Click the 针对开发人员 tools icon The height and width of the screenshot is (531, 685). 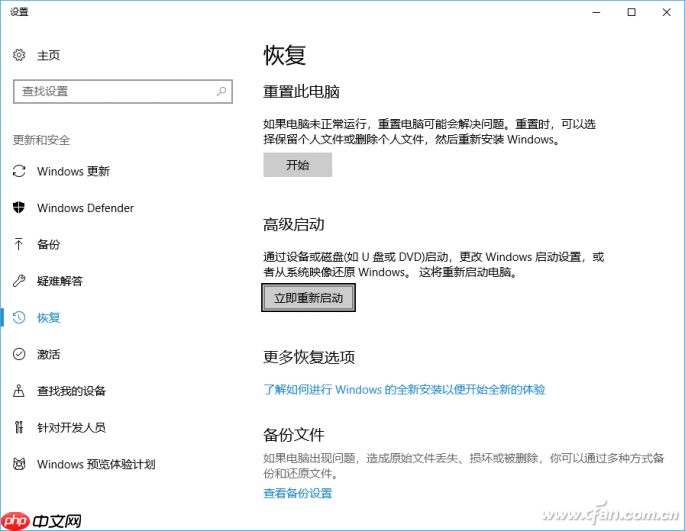pyautogui.click(x=19, y=427)
